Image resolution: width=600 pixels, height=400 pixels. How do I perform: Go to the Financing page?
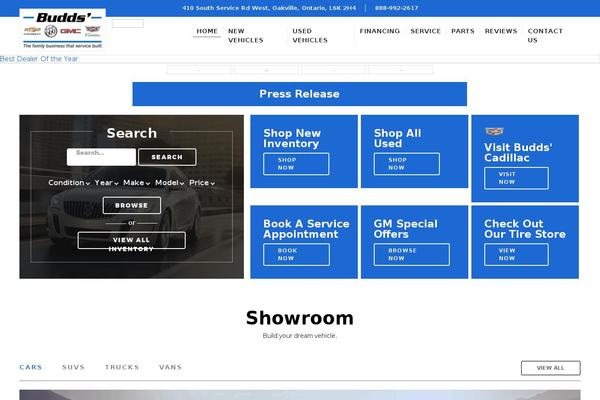click(380, 31)
